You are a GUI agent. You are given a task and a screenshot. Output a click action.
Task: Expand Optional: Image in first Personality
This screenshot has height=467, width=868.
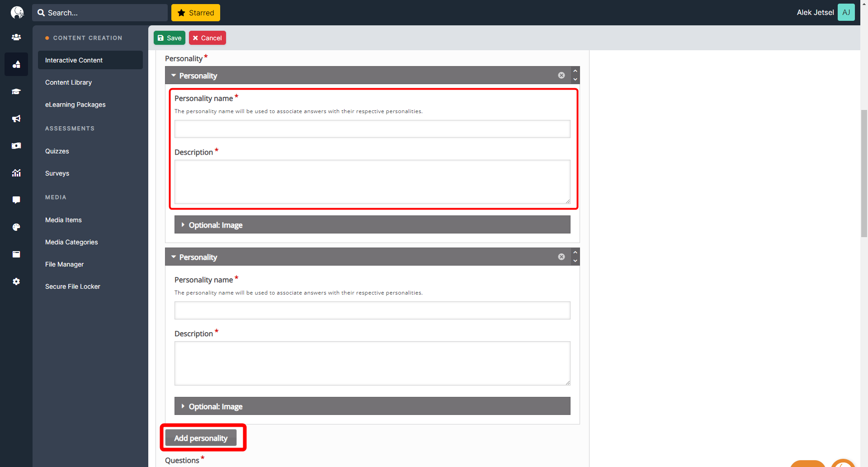372,224
